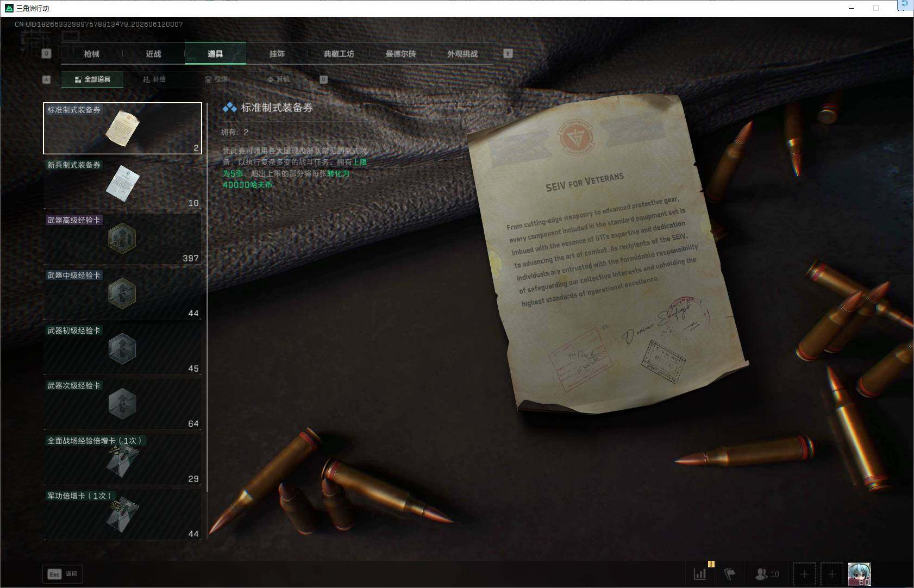Select the 道具 items tab
Viewport: 914px width, 588px height.
point(215,53)
